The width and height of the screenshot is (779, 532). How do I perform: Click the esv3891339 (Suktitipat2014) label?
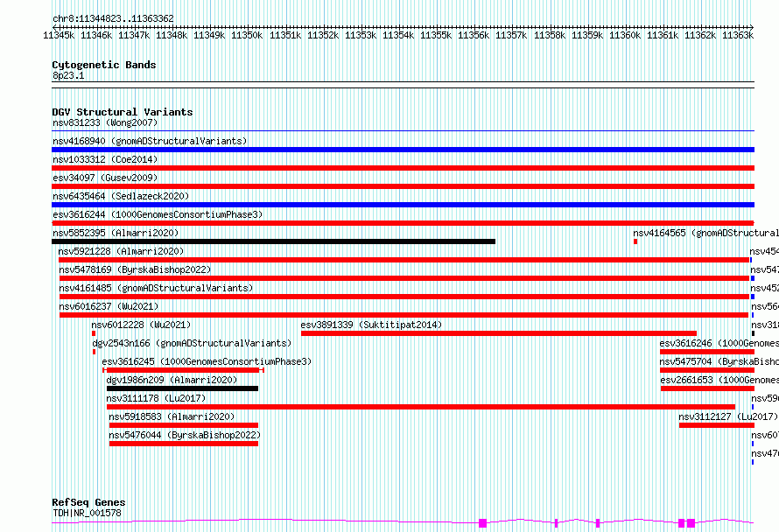(371, 325)
